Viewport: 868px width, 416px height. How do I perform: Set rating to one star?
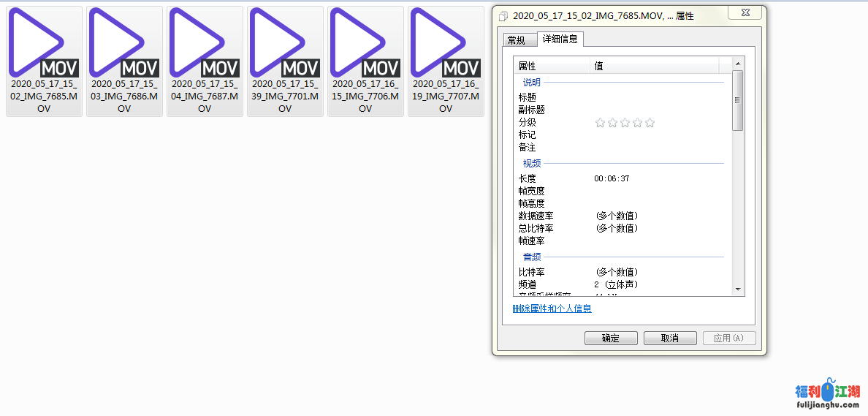[601, 123]
